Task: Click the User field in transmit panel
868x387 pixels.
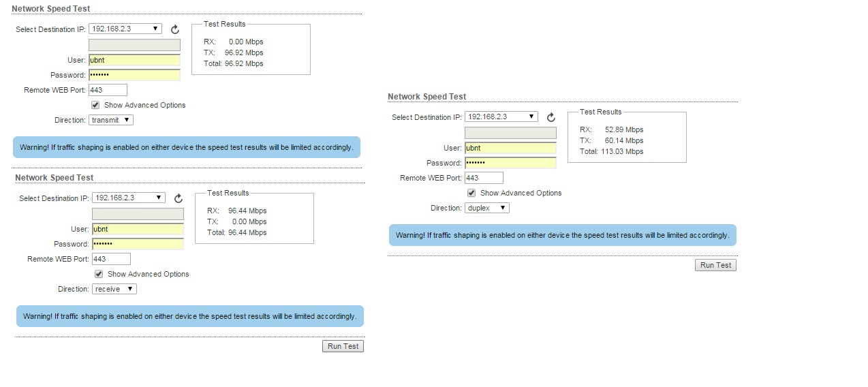Action: pos(134,60)
